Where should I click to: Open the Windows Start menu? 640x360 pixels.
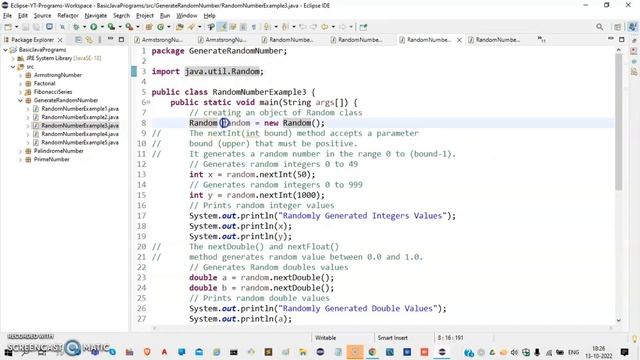coord(8,352)
